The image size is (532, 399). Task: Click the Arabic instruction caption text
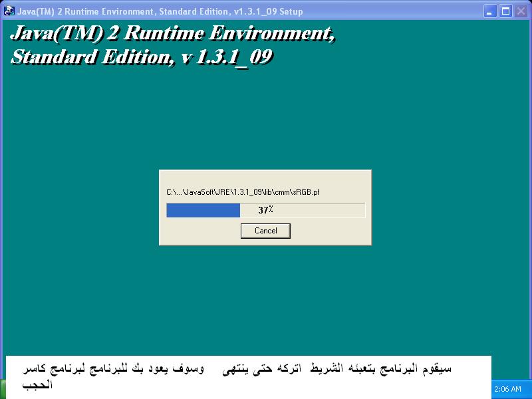(237, 376)
